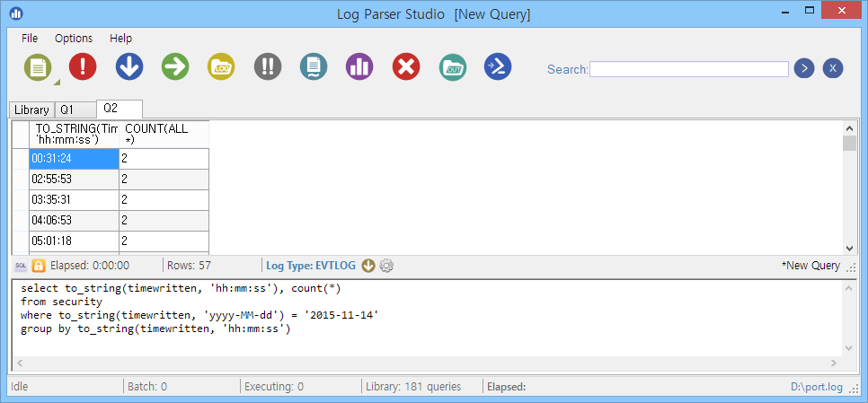Open the purple bar chart icon
868x403 pixels.
(x=359, y=67)
